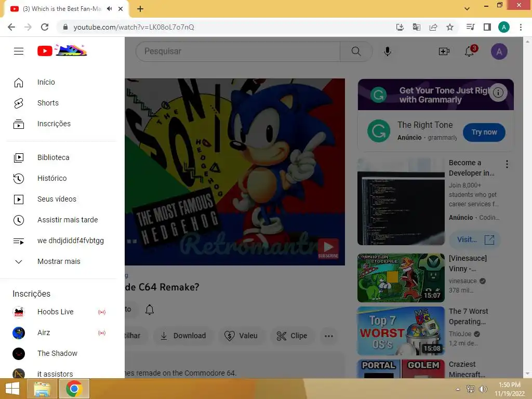
Task: Bookmark the page with the star icon
Action: tap(450, 27)
